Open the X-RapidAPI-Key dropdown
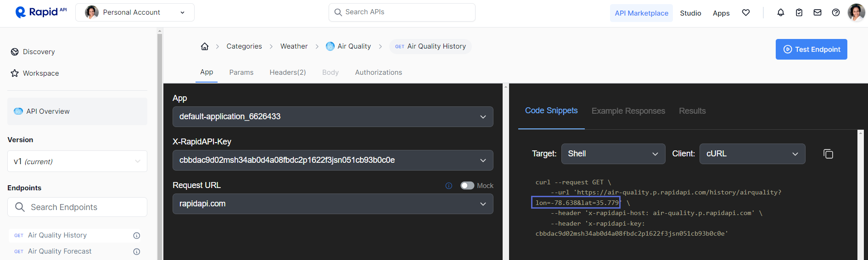This screenshot has height=260, width=868. 333,160
